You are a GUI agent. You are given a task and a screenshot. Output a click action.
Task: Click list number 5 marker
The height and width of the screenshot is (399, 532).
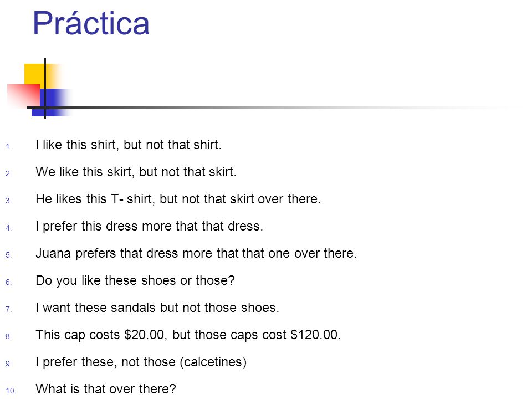8,255
